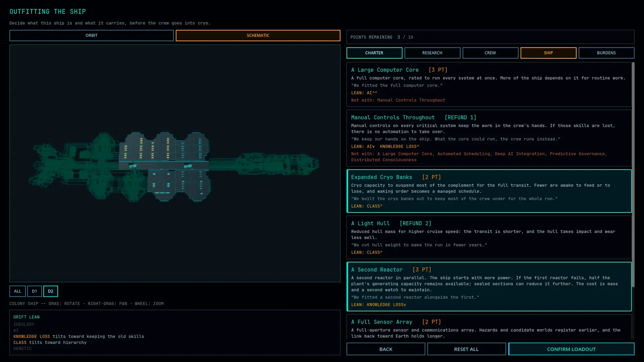The height and width of the screenshot is (362, 644).
Task: Show ALL decks in schematic
Action: (17, 291)
